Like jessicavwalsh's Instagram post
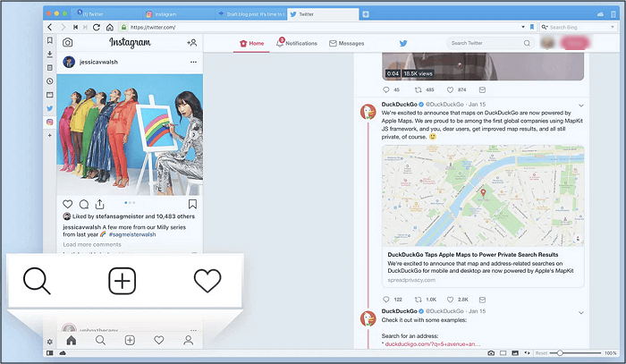The image size is (626, 364). tap(67, 204)
